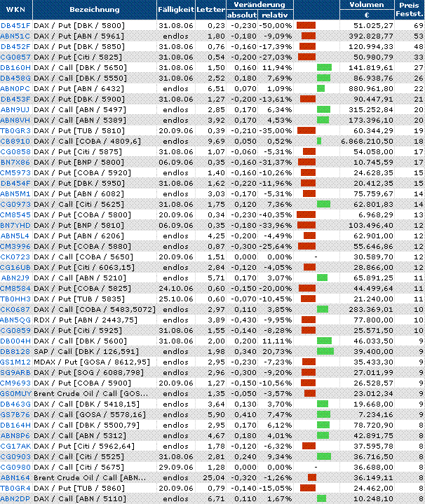Open WKN link DB458G
Viewport: 425px width, 504px height.
coord(15,78)
